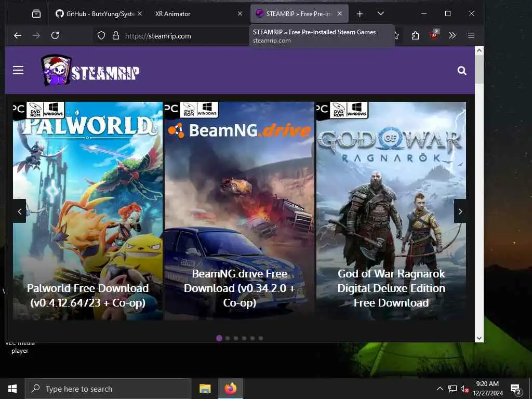Reload the current page
Viewport: 532px width, 399px height.
55,35
